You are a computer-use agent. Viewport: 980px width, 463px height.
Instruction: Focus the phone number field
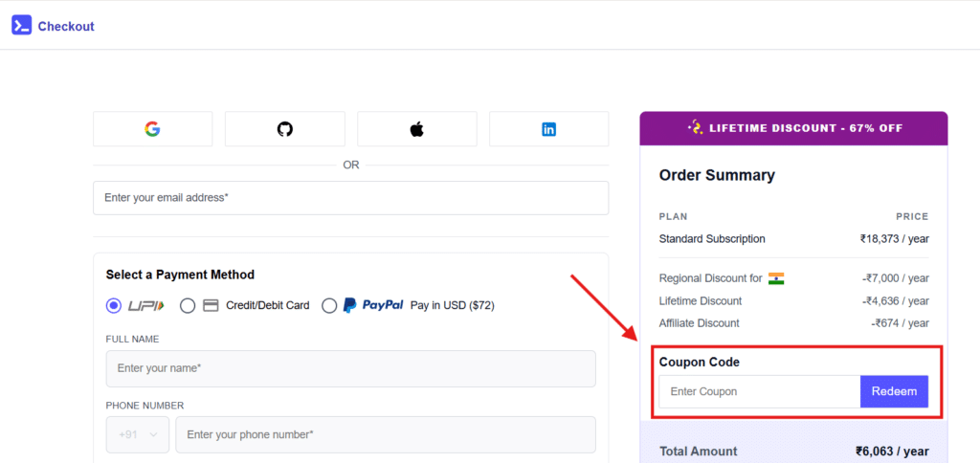click(386, 434)
